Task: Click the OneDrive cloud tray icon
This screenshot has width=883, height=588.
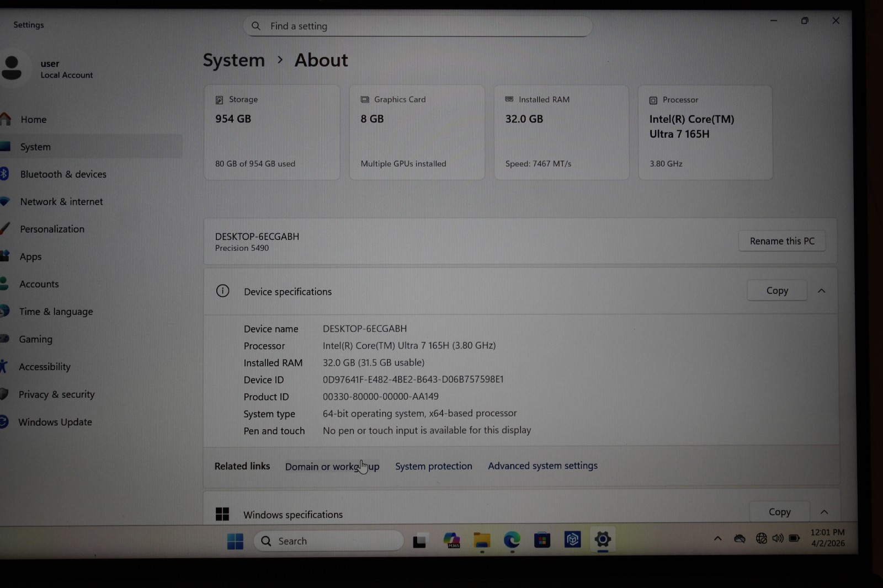Action: 740,538
